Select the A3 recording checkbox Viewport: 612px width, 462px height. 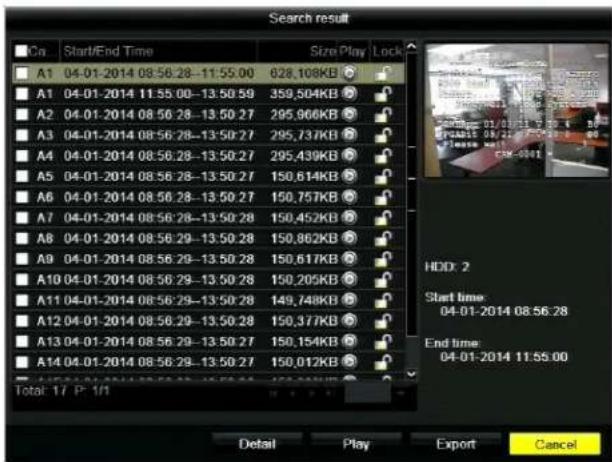22,135
